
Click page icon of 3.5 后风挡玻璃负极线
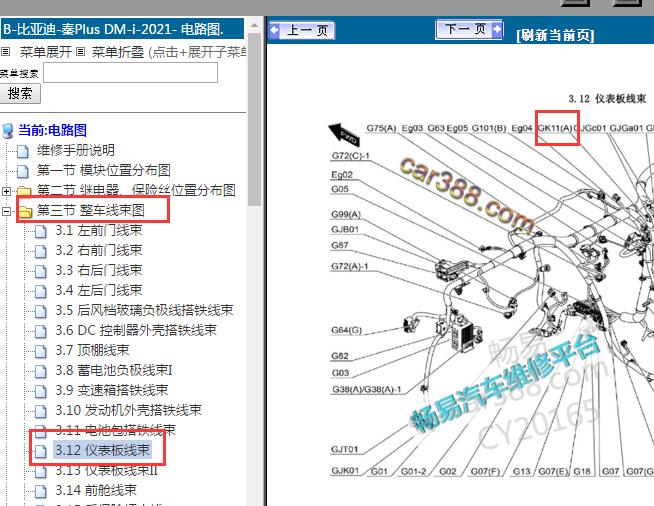[40, 312]
